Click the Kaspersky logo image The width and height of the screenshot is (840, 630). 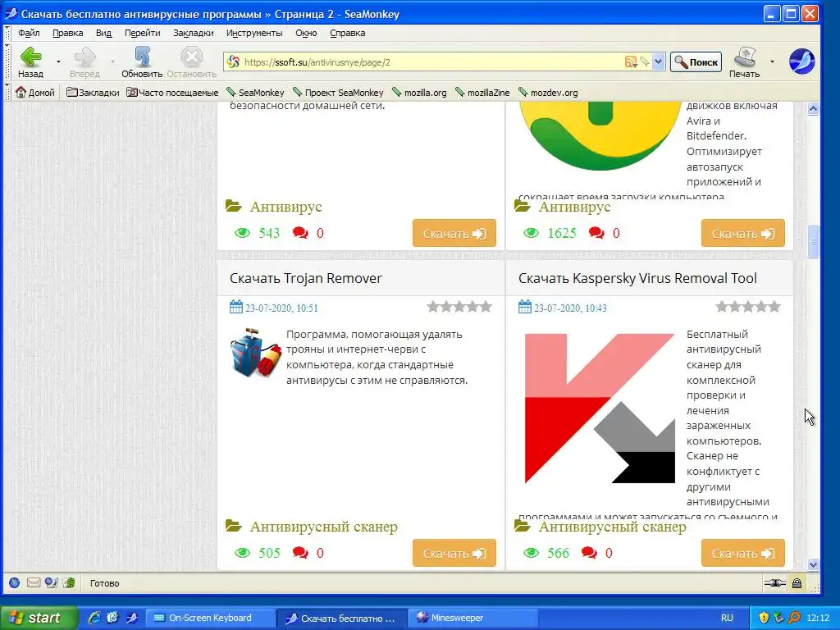600,409
